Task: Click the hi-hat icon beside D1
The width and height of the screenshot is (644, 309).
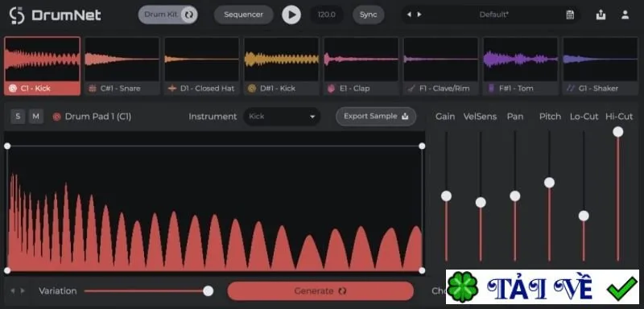Action: click(172, 89)
